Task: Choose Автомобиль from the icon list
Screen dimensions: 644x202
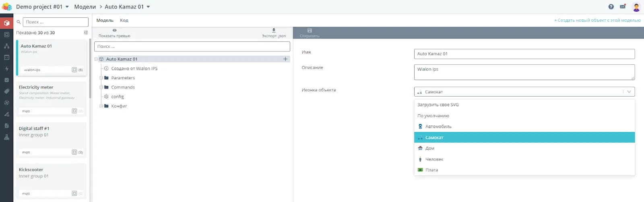Action: coord(438,126)
